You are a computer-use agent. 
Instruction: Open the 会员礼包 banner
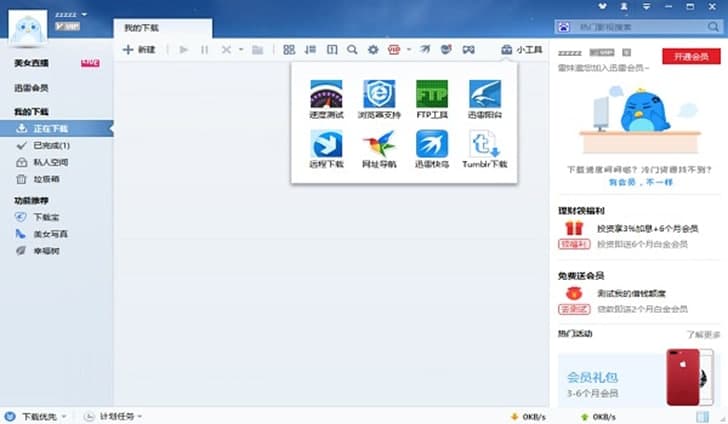click(639, 379)
